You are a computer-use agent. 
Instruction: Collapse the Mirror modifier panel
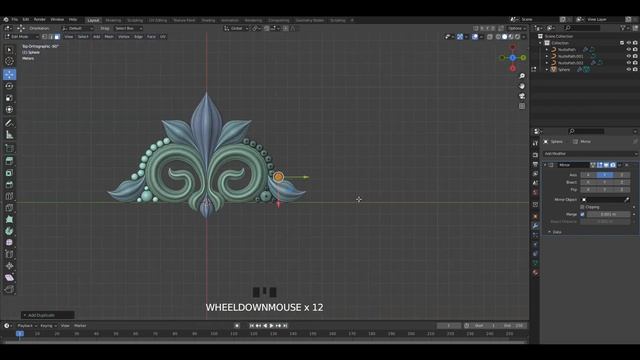click(545, 165)
